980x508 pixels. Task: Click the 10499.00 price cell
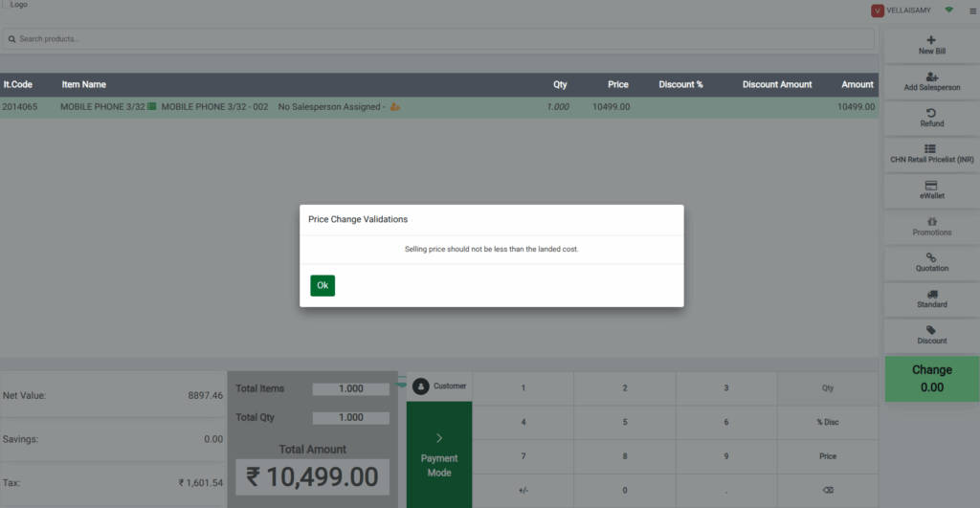(x=612, y=107)
